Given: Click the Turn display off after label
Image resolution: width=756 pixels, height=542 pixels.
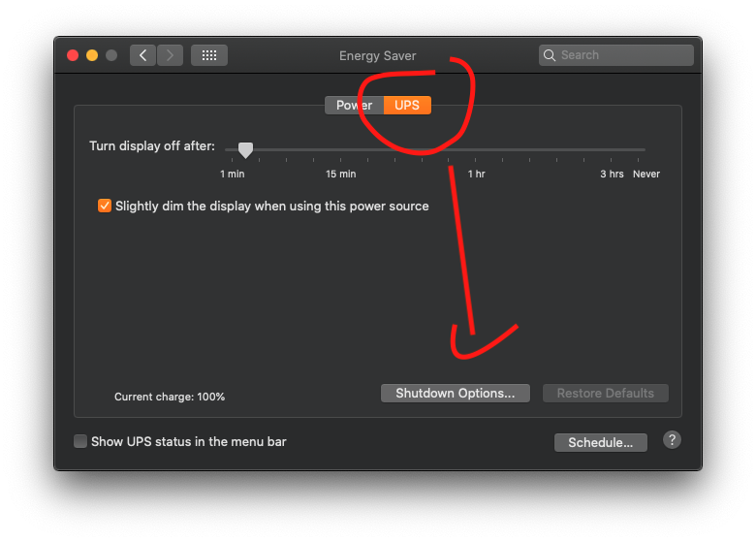Looking at the screenshot, I should coord(152,146).
